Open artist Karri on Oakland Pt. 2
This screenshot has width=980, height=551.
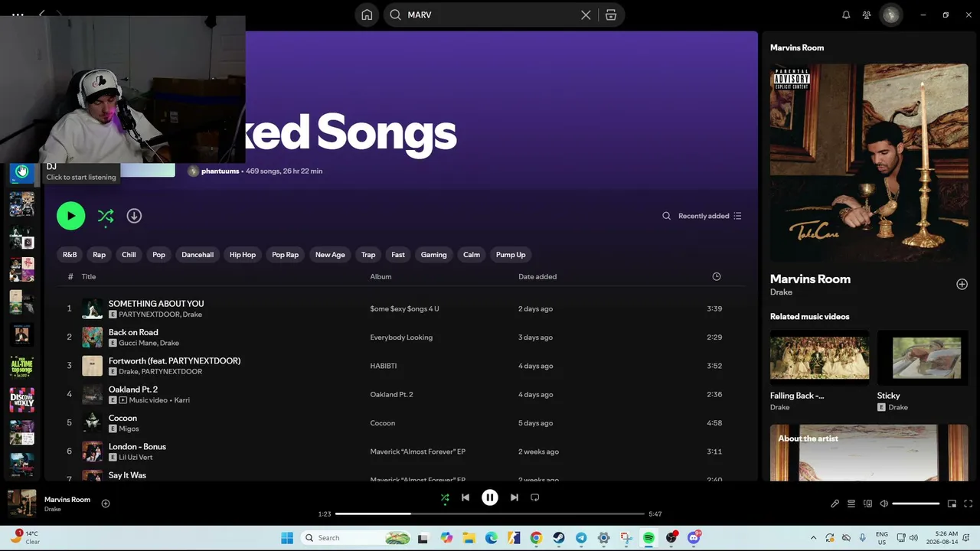point(181,400)
